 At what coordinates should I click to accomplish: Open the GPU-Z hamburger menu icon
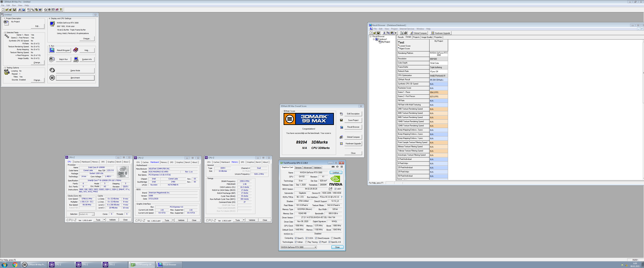[341, 167]
